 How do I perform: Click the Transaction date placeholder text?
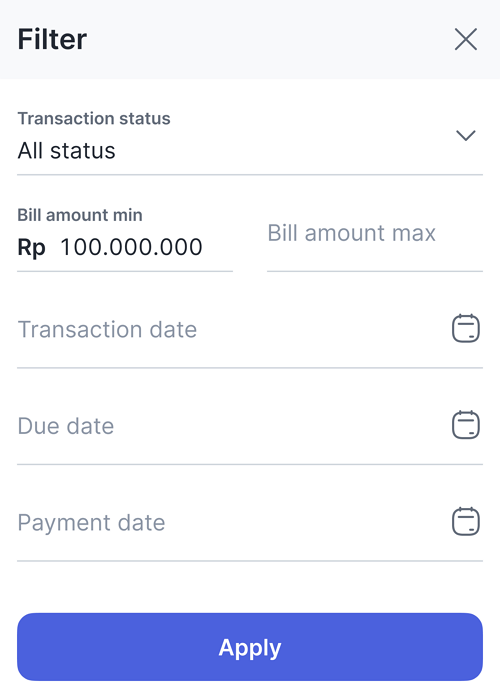click(x=107, y=329)
